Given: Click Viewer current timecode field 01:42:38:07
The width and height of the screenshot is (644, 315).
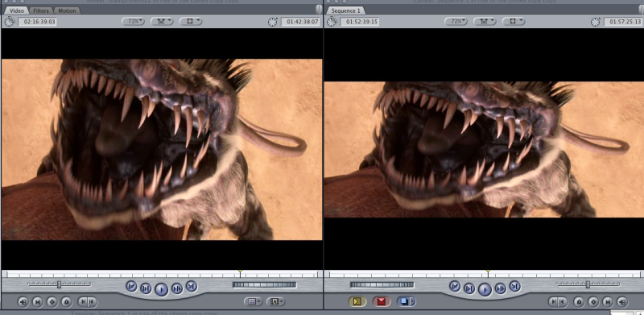Looking at the screenshot, I should [x=300, y=22].
